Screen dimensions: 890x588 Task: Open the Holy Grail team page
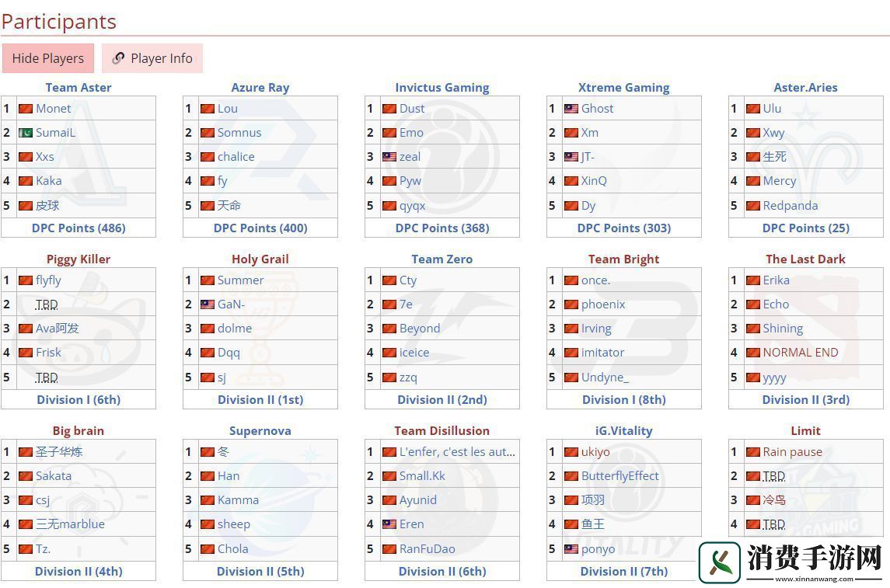260,259
